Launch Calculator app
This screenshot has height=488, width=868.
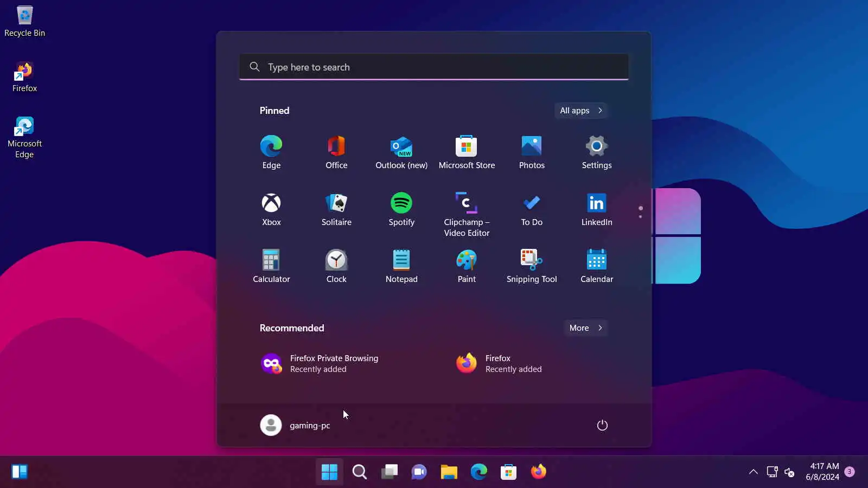coord(271,266)
